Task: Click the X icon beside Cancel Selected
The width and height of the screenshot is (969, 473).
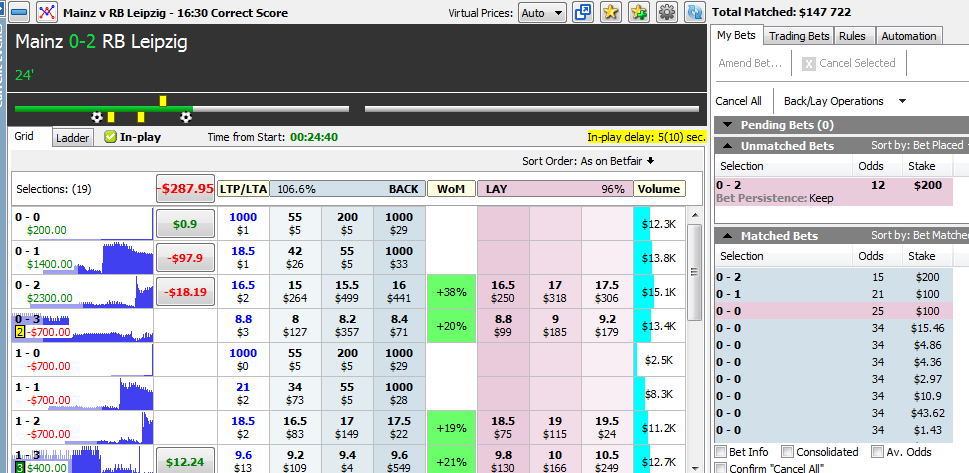Action: click(808, 64)
